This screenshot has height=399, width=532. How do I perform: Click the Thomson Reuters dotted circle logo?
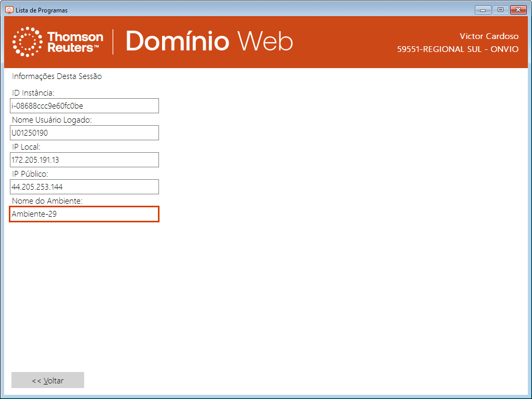(28, 42)
